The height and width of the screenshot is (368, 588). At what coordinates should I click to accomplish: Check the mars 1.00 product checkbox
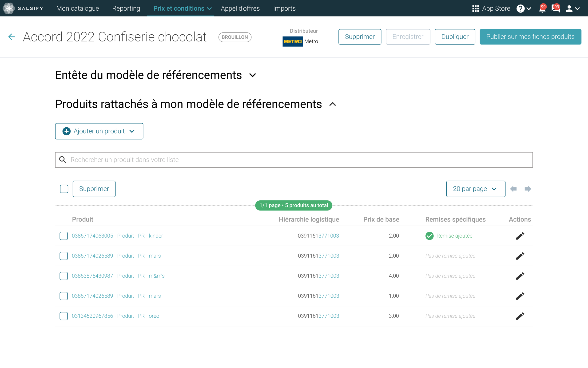click(64, 296)
